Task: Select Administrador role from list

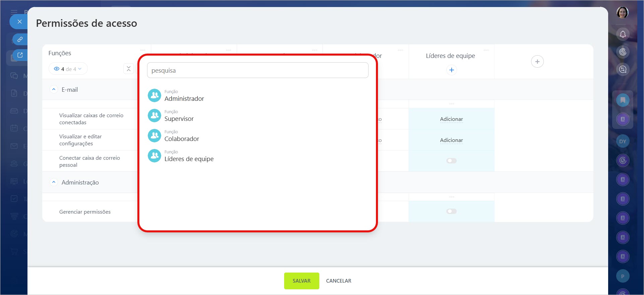Action: 184,98
